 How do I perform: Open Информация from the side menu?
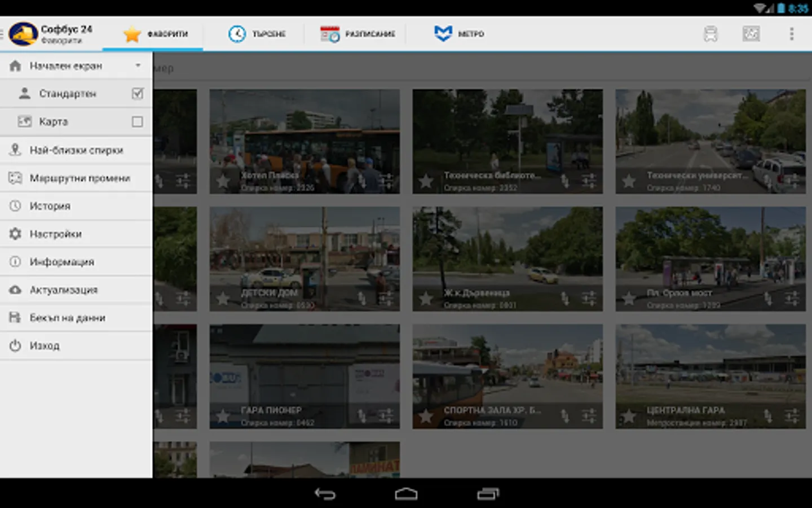tap(76, 261)
